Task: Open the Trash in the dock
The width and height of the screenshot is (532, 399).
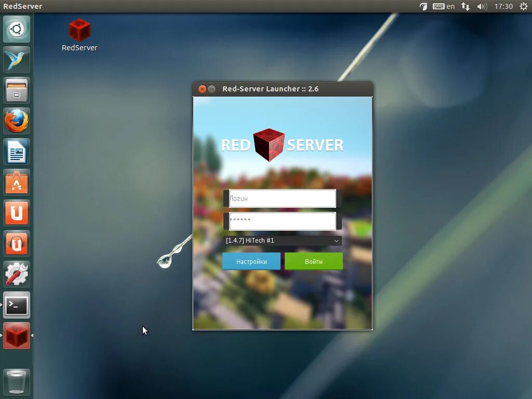Action: point(17,382)
